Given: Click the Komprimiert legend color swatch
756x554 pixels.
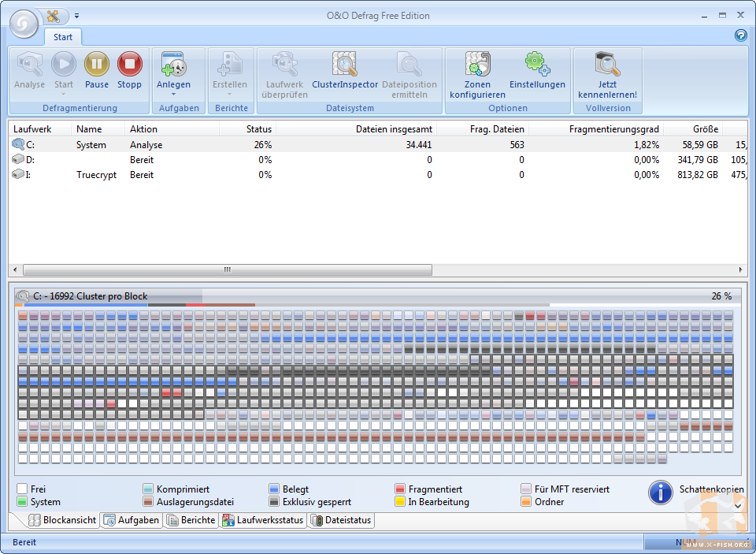Looking at the screenshot, I should [x=148, y=489].
